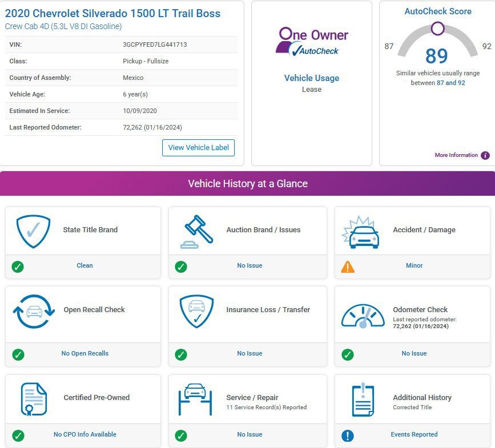Click the 2020 Chevrolet Silverado 1500 LT Trail Boss title
This screenshot has width=495, height=448.
[x=112, y=13]
